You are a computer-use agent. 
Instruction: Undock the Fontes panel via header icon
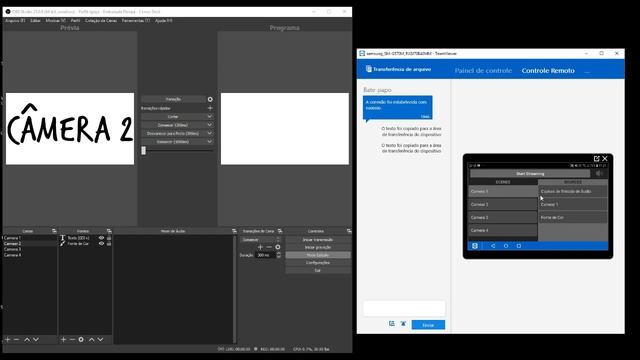[109, 231]
